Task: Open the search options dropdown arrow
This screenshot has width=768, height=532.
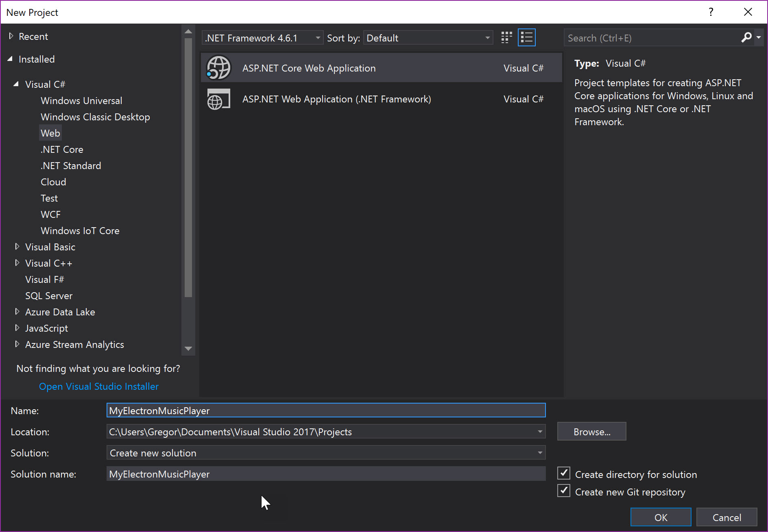Action: click(x=759, y=38)
